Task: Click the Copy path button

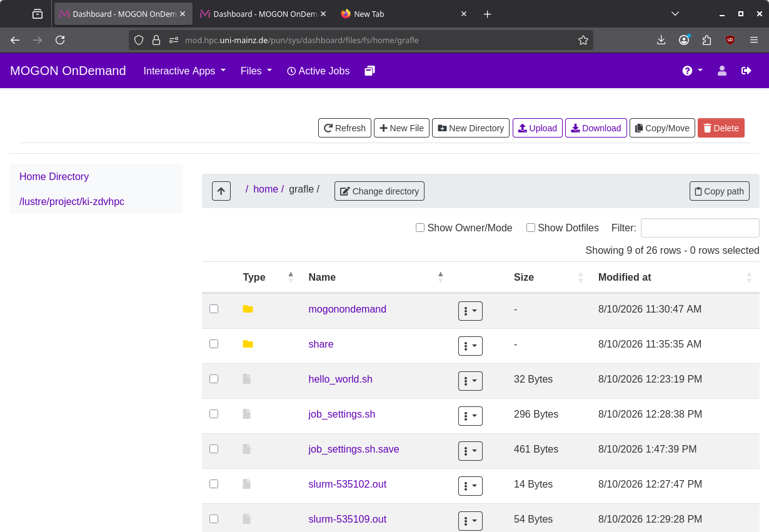Action: point(720,191)
